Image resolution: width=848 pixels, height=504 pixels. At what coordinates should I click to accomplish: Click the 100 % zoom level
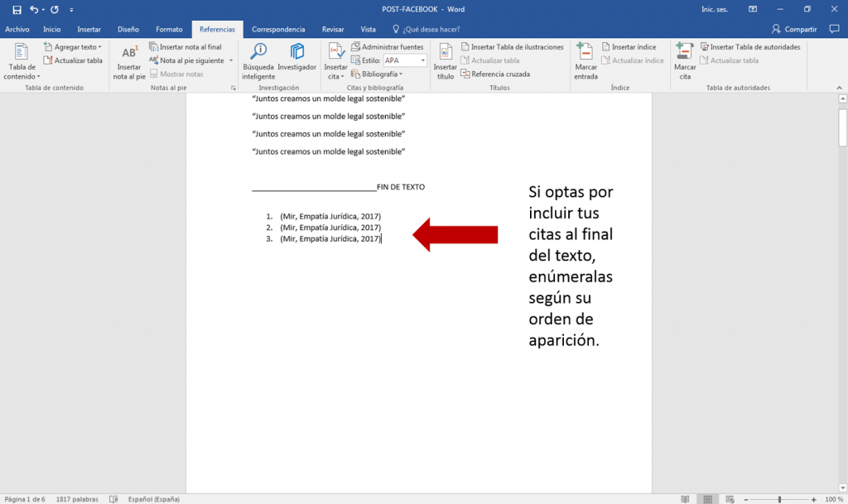(834, 499)
